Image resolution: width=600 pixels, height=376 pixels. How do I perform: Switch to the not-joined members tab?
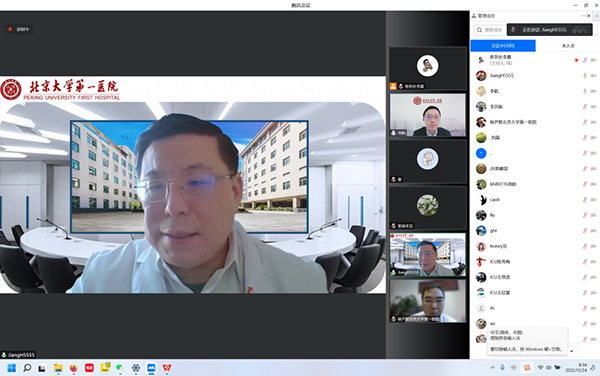(568, 46)
